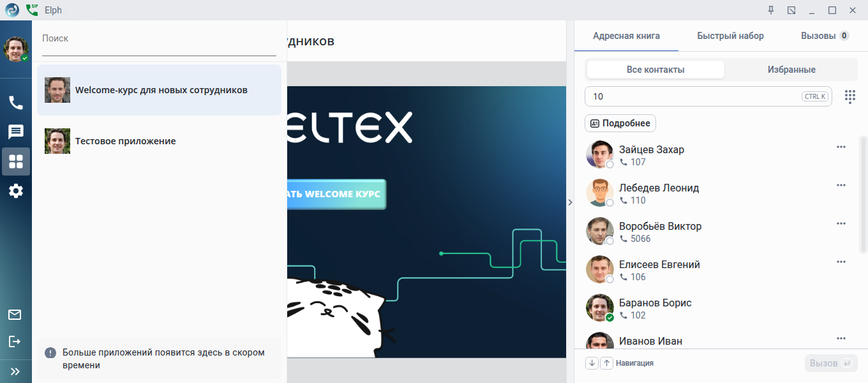Click the SIP phone status icon
Viewport: 868px width, 383px height.
(32, 10)
